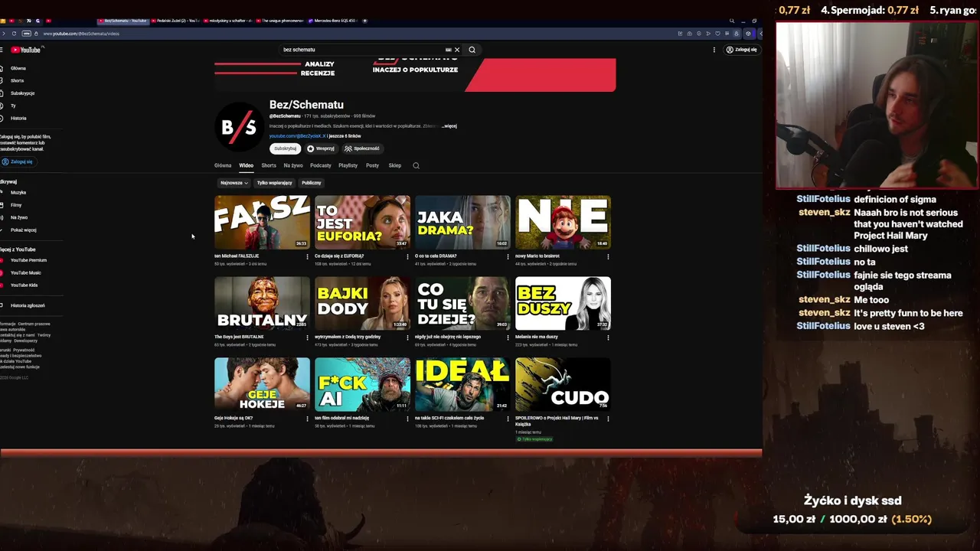980x551 pixels.
Task: Open the 'CUDO' Project Hail Mary thumbnail
Action: click(x=563, y=384)
